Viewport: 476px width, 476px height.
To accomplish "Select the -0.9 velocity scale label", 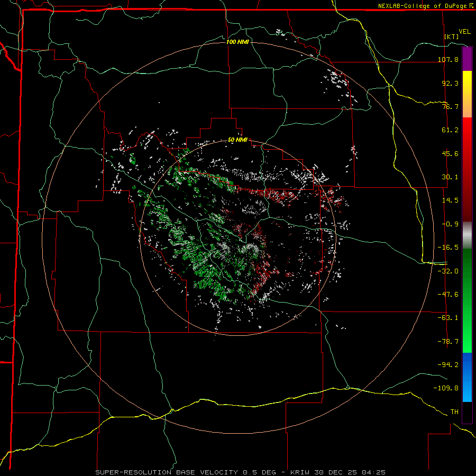I will click(450, 224).
